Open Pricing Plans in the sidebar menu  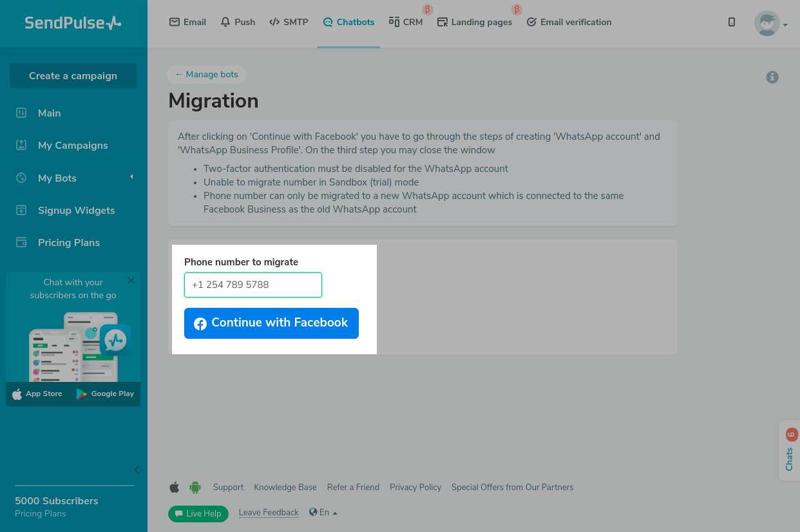click(68, 242)
